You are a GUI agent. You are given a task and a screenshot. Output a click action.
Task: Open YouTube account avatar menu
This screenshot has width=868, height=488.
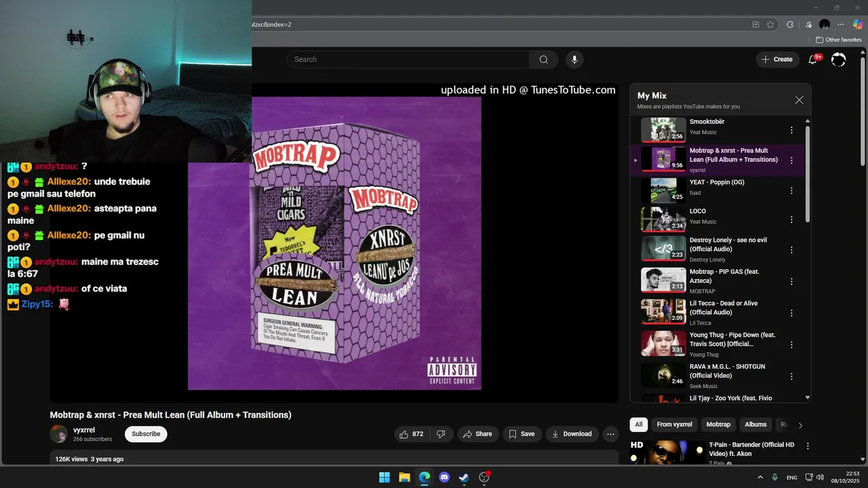pyautogui.click(x=838, y=60)
